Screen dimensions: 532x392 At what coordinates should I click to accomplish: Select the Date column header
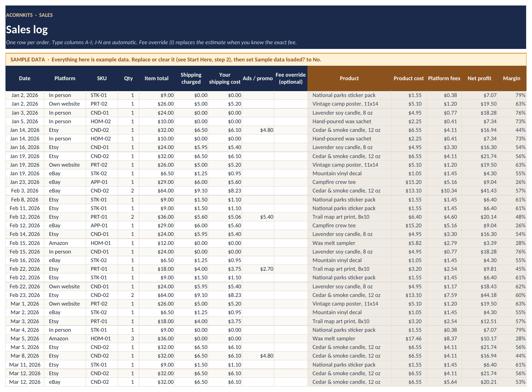25,78
